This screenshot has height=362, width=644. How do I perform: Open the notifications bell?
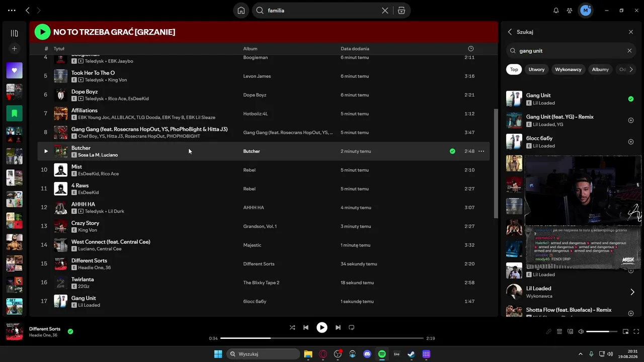556,11
